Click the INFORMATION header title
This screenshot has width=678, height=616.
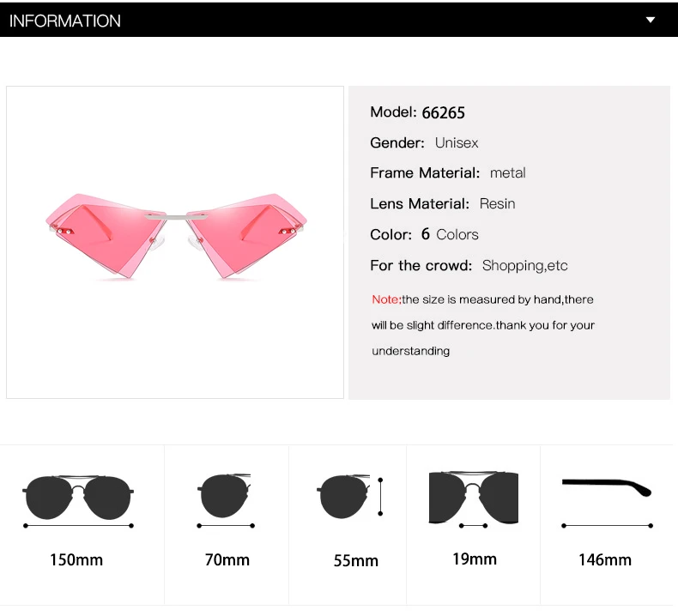coord(65,21)
